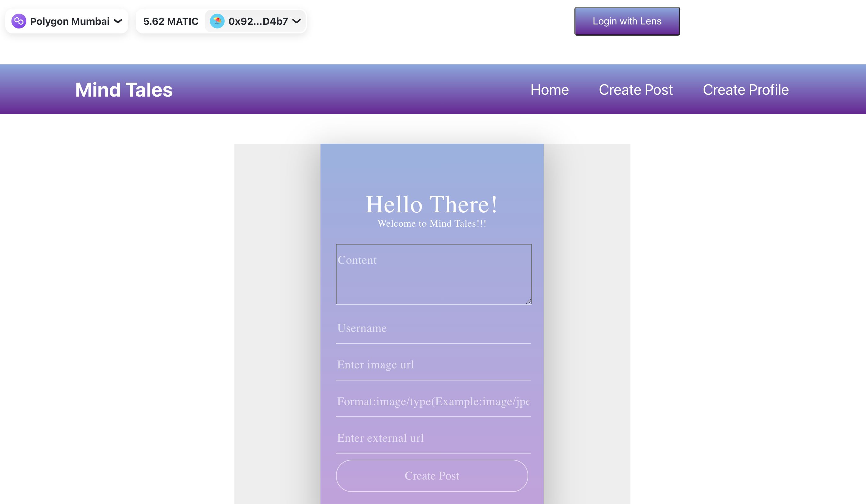Click the Login with Lens button icon
The width and height of the screenshot is (866, 504).
click(627, 21)
